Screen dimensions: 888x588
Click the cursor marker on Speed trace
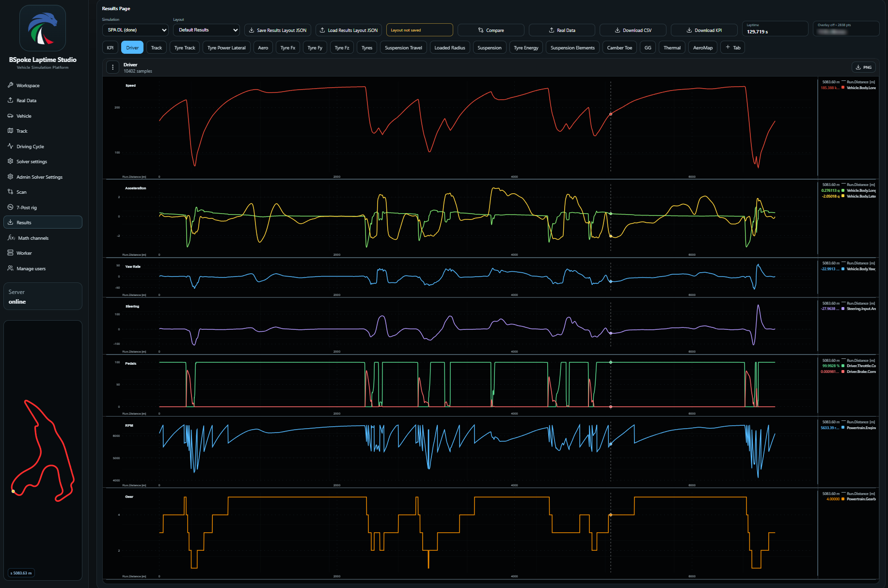coord(611,114)
